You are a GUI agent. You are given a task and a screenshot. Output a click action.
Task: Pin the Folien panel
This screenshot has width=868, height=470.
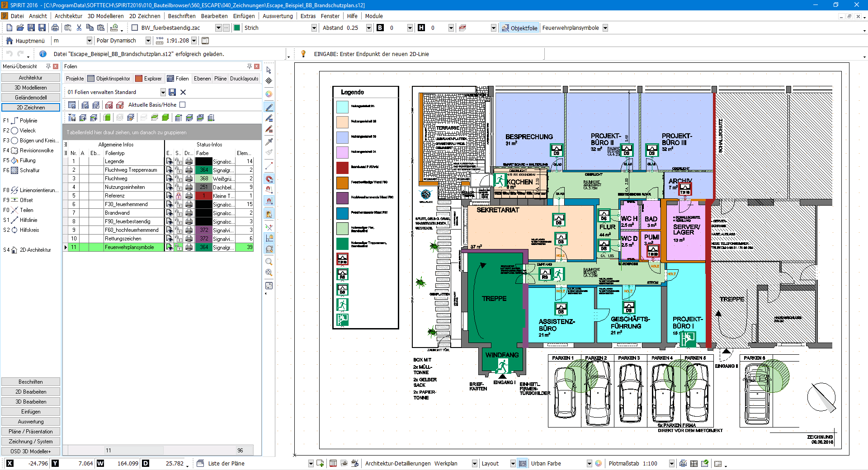[x=249, y=66]
